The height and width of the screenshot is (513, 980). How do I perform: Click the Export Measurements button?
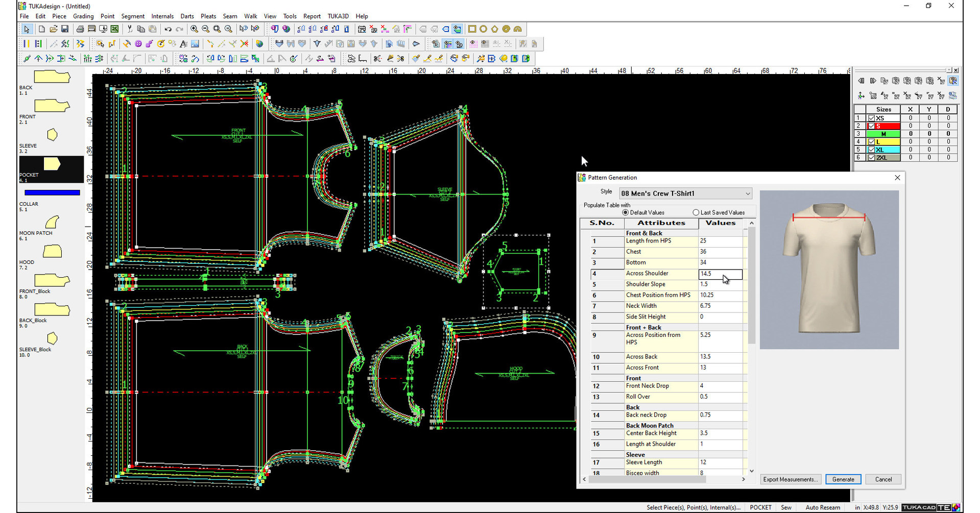[790, 479]
